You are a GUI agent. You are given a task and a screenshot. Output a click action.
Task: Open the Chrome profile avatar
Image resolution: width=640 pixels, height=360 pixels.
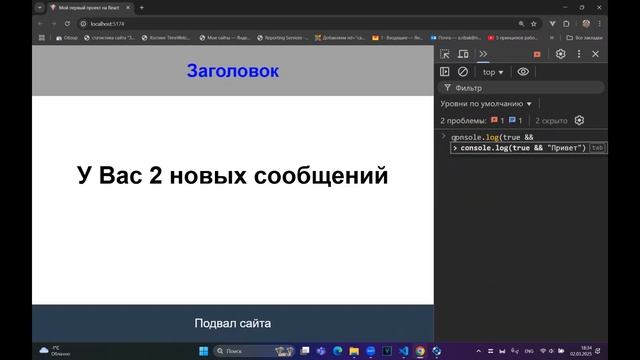586,24
